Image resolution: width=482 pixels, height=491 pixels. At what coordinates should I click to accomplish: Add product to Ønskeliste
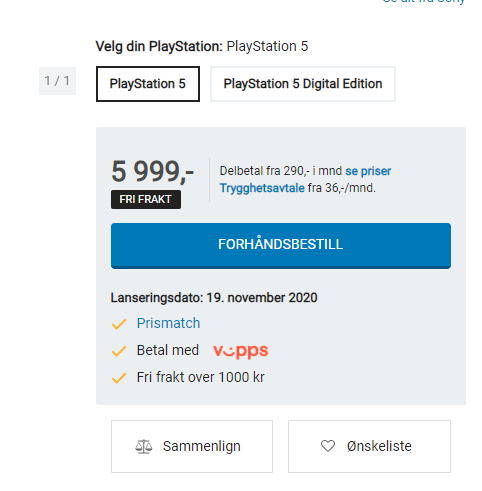click(369, 446)
